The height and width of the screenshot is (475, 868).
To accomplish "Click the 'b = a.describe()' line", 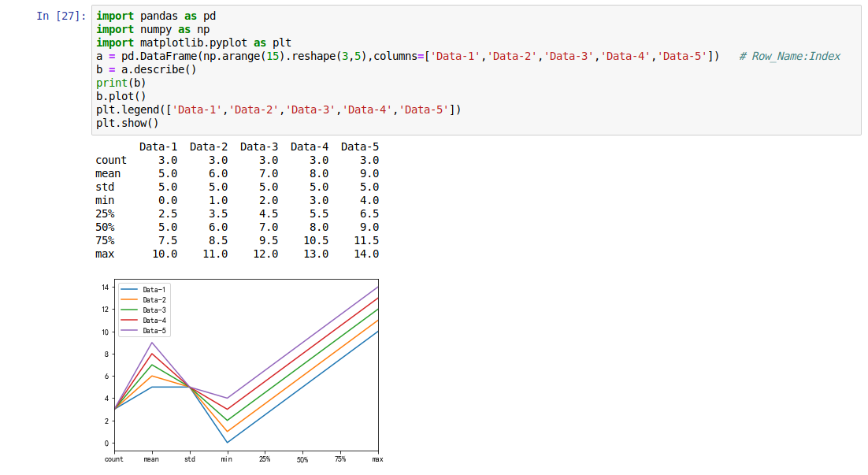I will [x=147, y=69].
